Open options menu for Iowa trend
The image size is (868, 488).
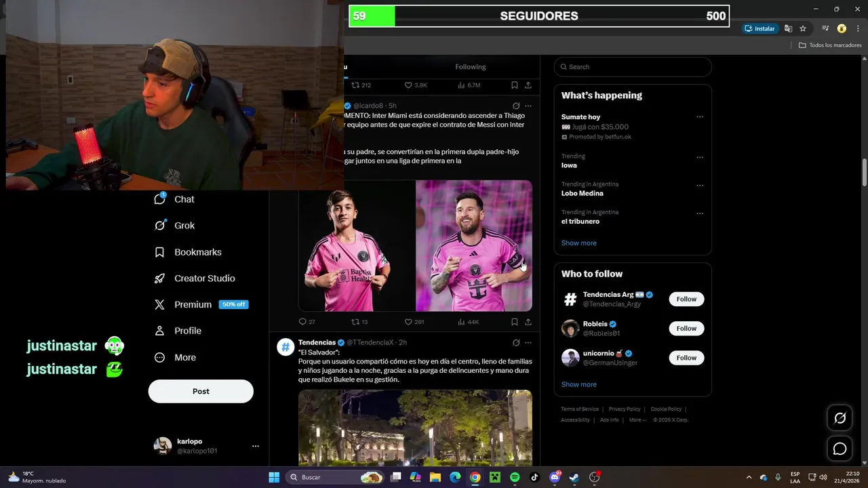pos(700,157)
